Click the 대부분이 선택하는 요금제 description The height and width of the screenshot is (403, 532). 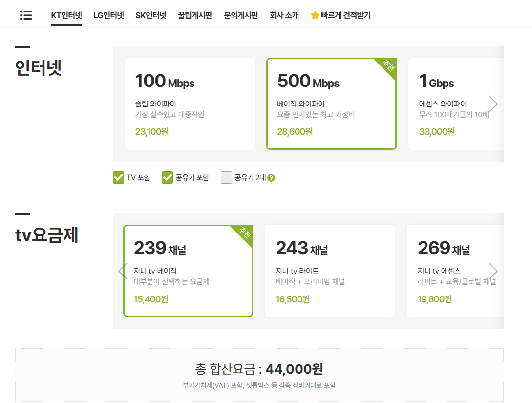(171, 281)
